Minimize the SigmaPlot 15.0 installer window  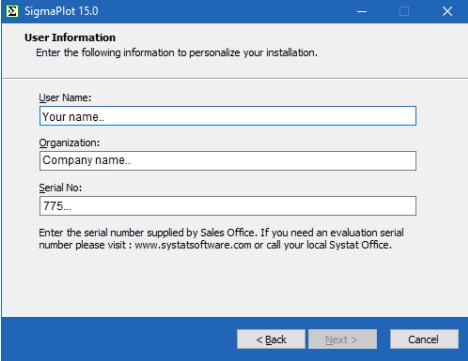point(362,12)
